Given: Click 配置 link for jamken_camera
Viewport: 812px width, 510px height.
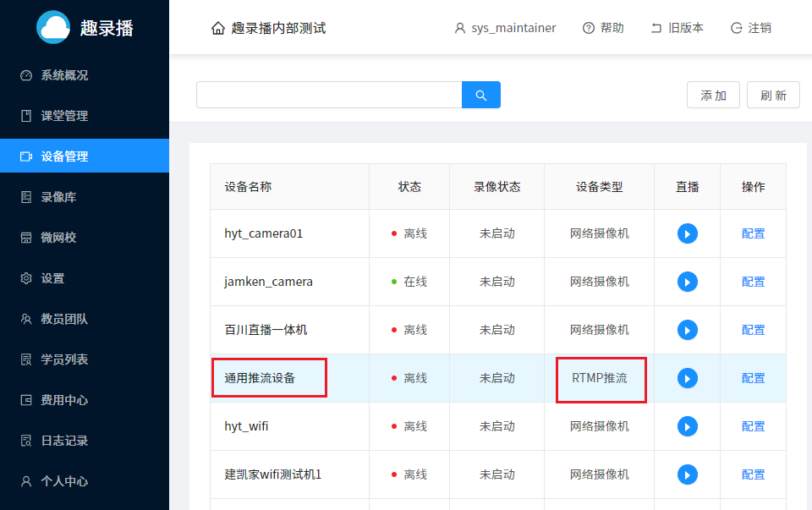Looking at the screenshot, I should [x=753, y=282].
